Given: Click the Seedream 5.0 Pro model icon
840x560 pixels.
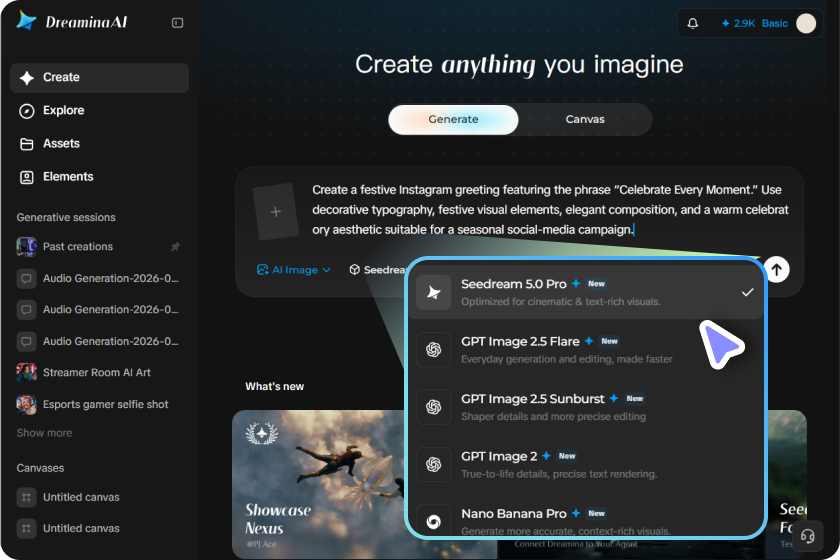Looking at the screenshot, I should point(433,292).
